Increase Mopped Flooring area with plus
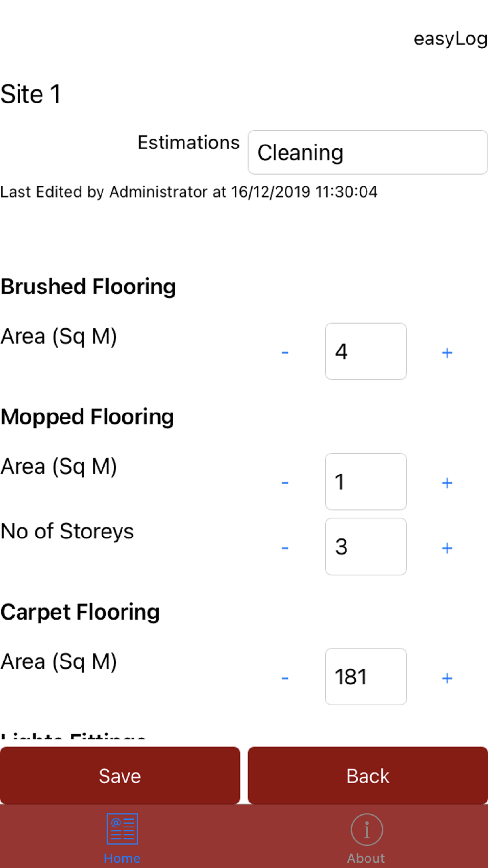This screenshot has width=488, height=868. click(x=447, y=483)
